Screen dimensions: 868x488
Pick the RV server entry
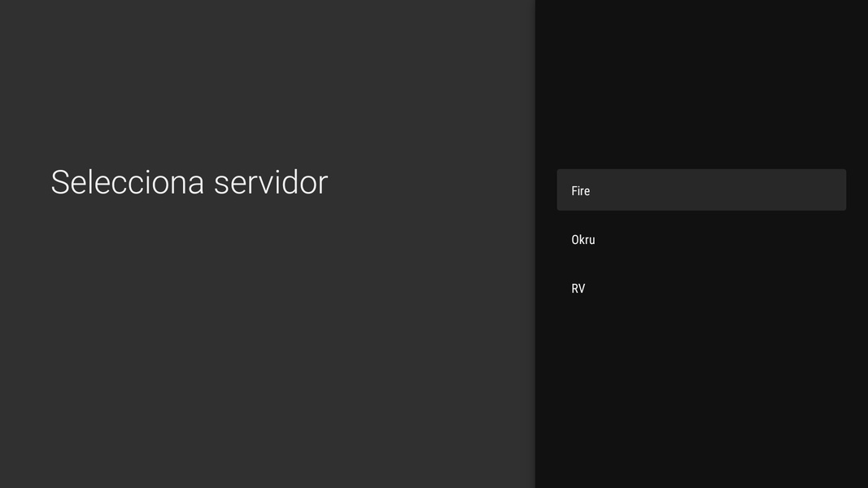click(x=700, y=289)
